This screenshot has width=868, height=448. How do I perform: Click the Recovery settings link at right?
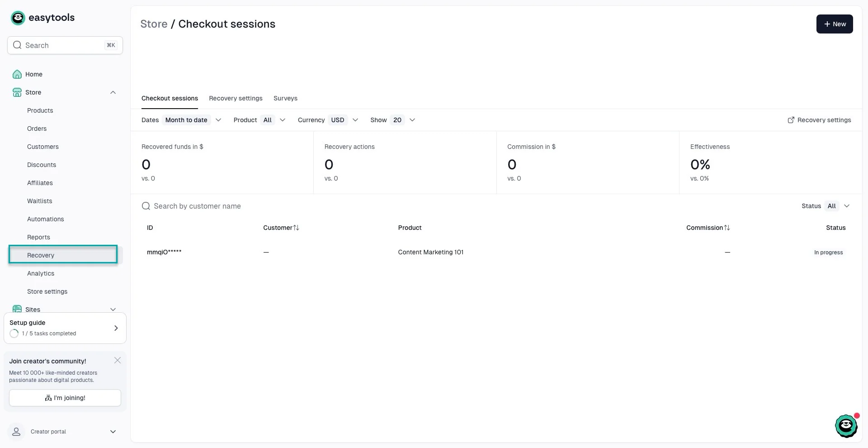(x=819, y=120)
